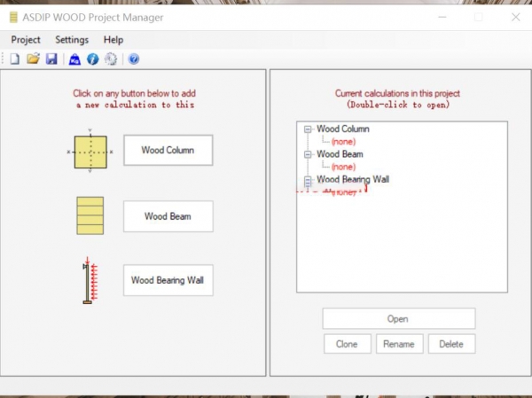Click the bearing wall diagram icon
Image resolution: width=532 pixels, height=398 pixels.
pos(90,280)
